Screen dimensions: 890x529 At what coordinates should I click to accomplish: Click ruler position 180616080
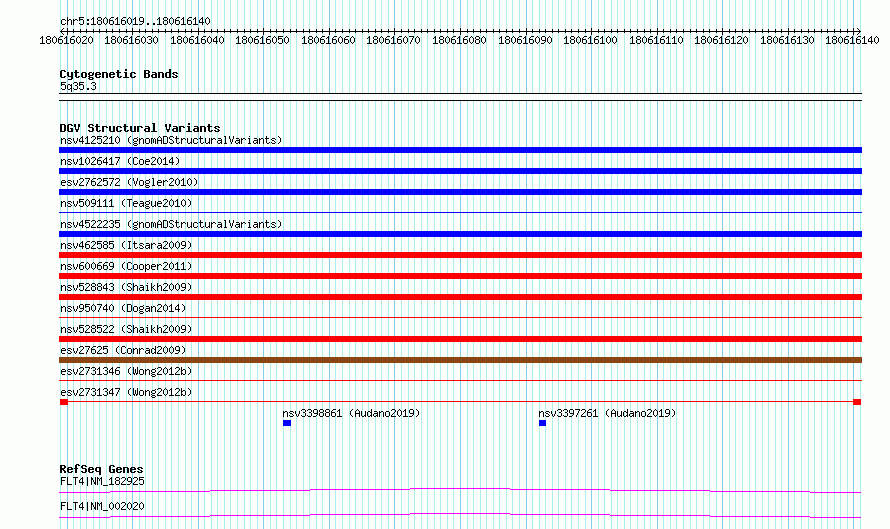pyautogui.click(x=460, y=40)
